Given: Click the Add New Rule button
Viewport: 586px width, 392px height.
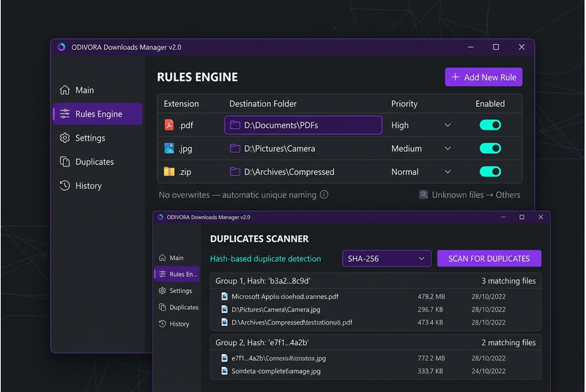Looking at the screenshot, I should [483, 77].
